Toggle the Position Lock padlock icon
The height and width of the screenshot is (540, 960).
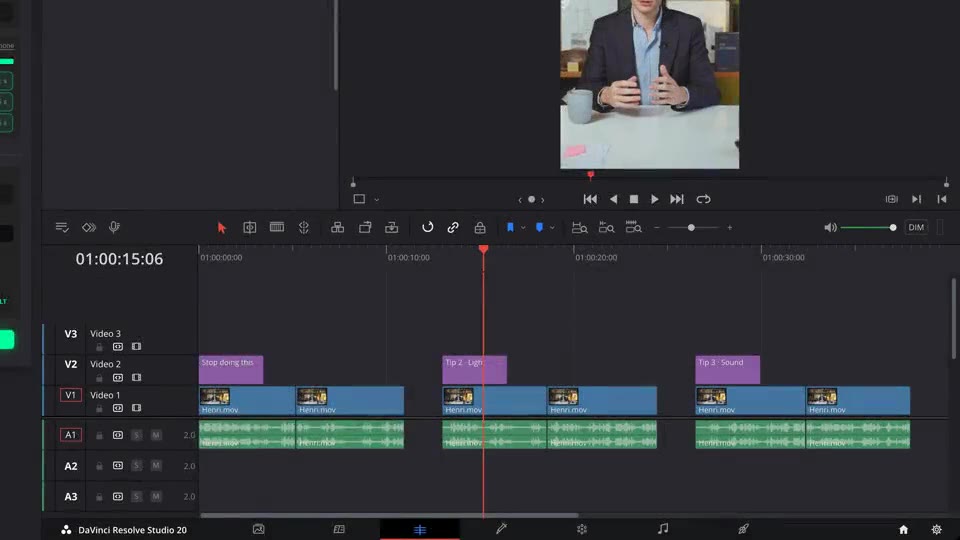(480, 228)
